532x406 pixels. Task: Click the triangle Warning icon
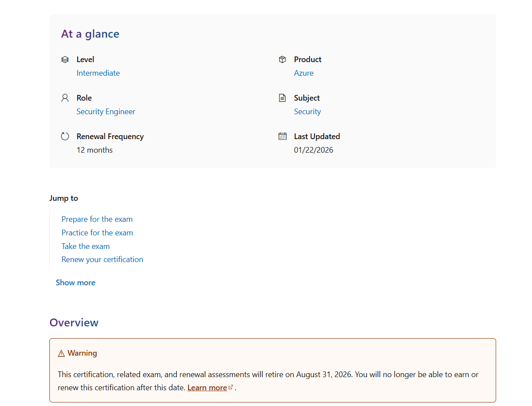point(61,353)
